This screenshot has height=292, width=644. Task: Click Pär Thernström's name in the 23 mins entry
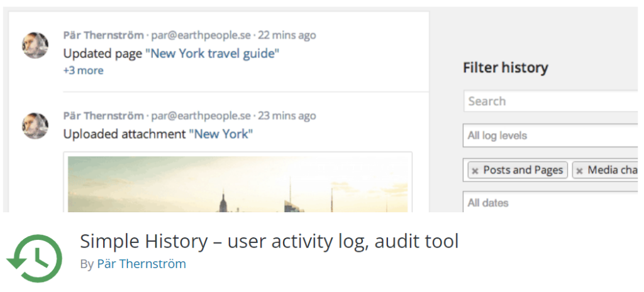point(104,116)
